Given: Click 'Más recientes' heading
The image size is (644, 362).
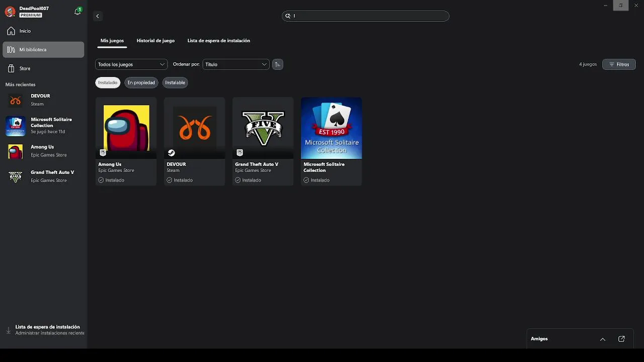Looking at the screenshot, I should 21,84.
